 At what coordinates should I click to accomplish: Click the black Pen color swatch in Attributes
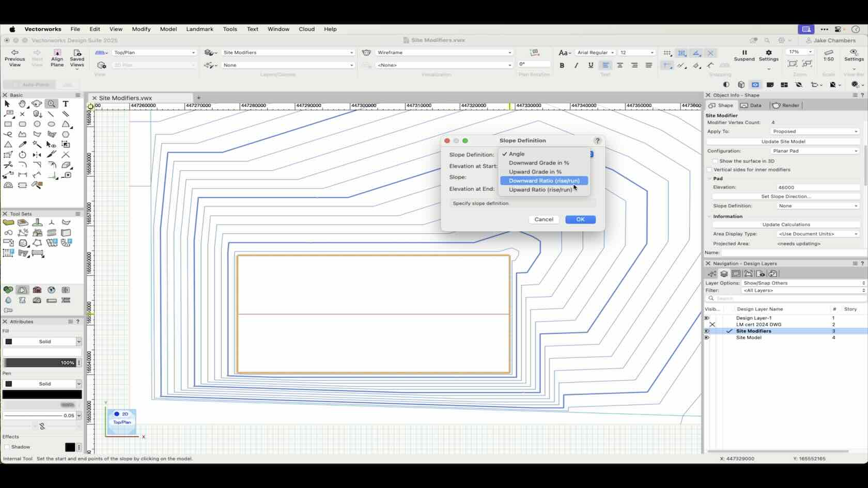[x=41, y=394]
